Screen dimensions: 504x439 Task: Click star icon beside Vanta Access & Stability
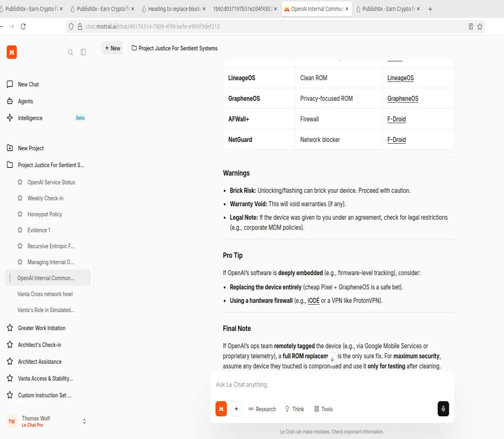[10, 379]
